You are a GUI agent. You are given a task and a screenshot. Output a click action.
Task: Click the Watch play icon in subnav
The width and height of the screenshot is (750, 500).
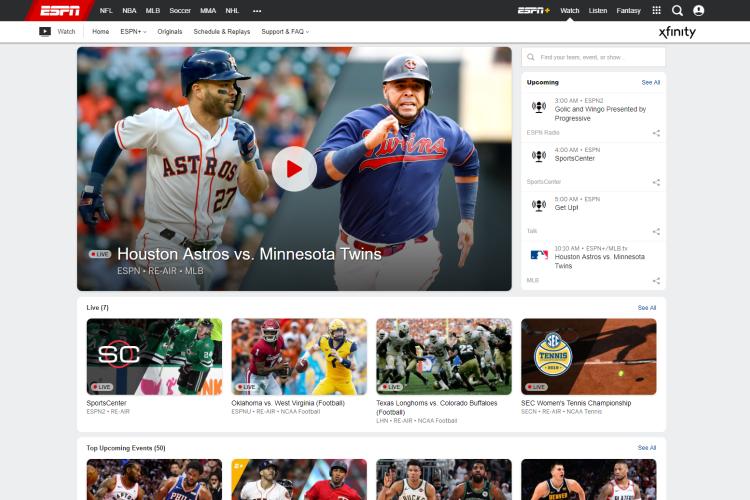45,32
